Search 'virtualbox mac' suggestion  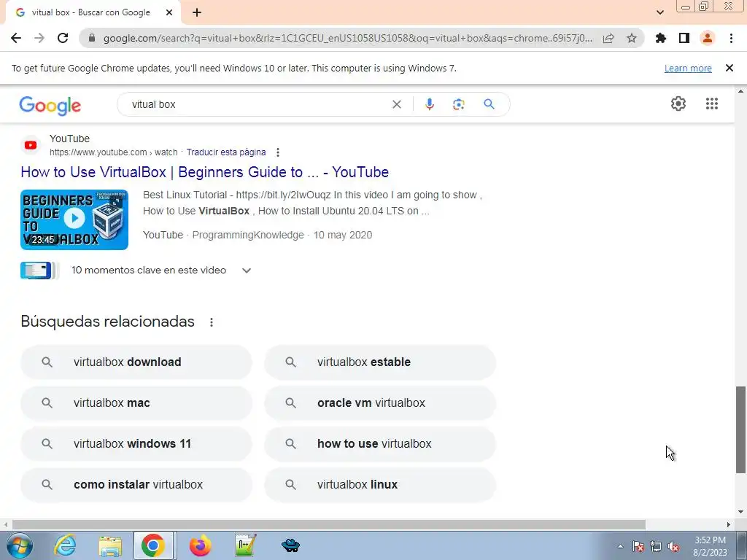pyautogui.click(x=136, y=402)
